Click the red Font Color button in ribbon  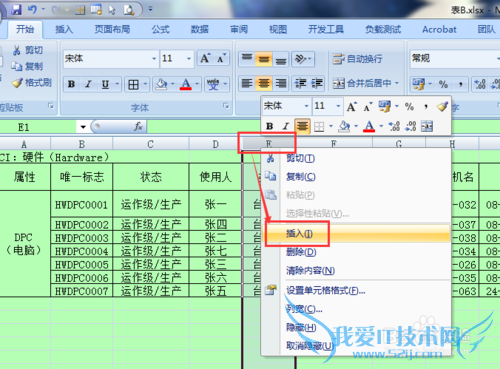186,84
